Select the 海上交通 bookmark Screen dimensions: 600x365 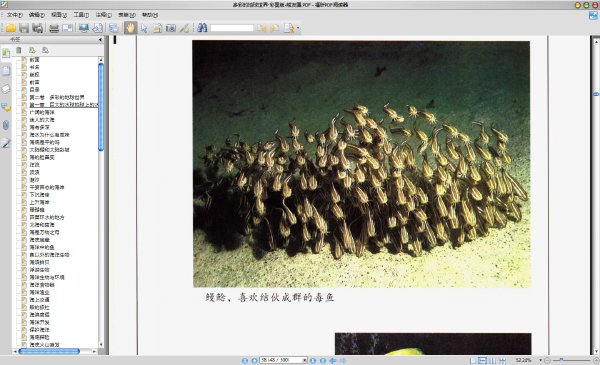point(39,300)
